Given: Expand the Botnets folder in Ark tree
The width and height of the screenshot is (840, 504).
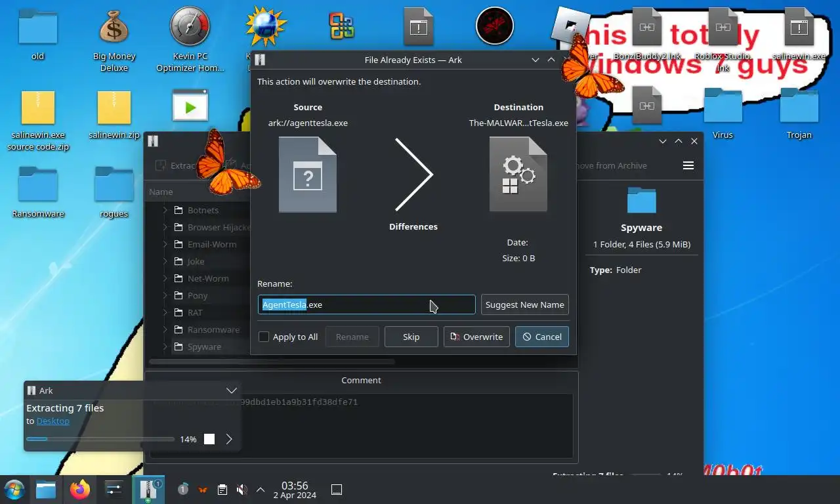Looking at the screenshot, I should coord(165,210).
